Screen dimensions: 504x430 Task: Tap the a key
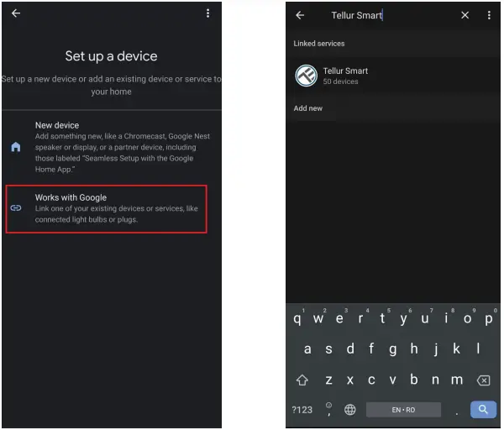[x=307, y=349]
